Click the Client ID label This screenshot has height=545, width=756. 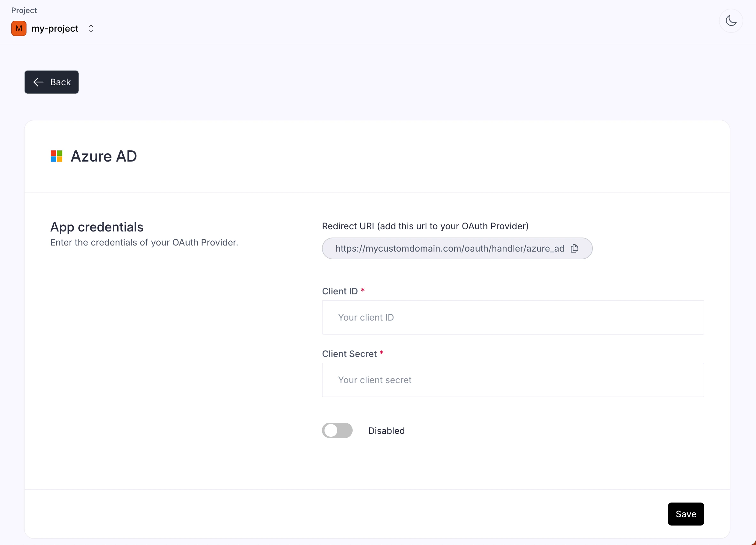pyautogui.click(x=340, y=291)
